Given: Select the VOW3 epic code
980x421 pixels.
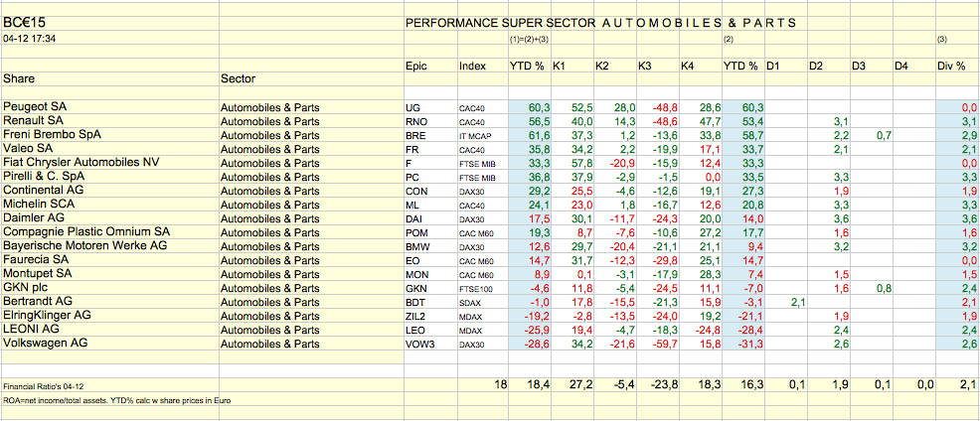Looking at the screenshot, I should [430, 343].
